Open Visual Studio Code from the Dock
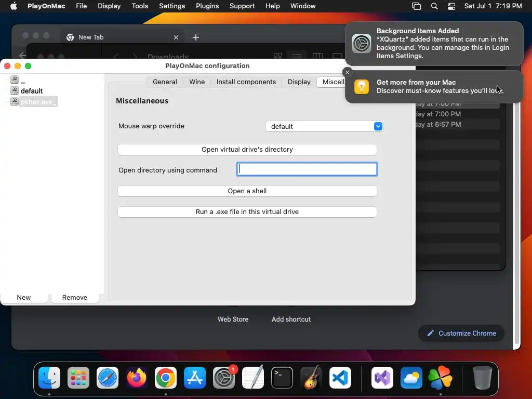The height and width of the screenshot is (399, 532). (340, 378)
